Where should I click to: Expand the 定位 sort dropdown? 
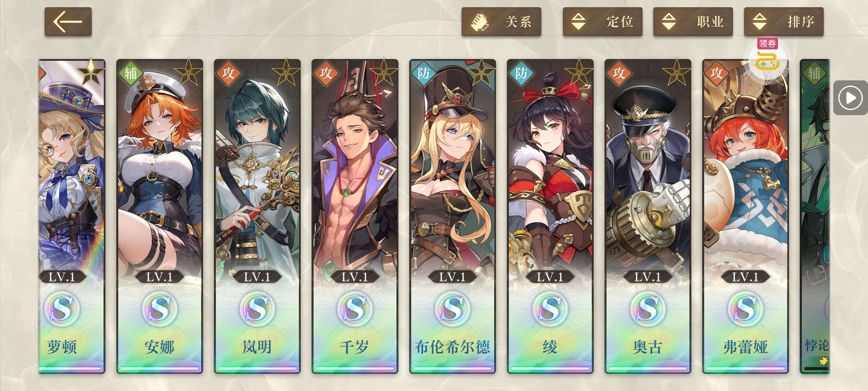603,22
